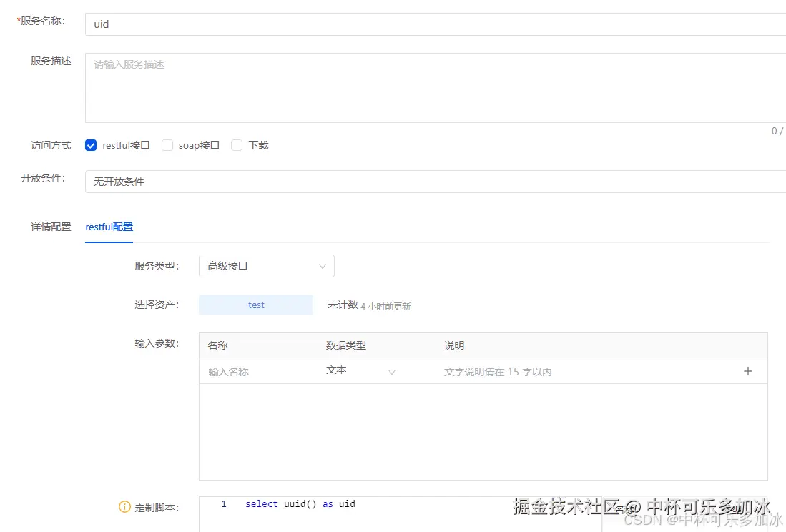Switch to the restful配置 tab
The height and width of the screenshot is (532, 786).
click(x=108, y=227)
